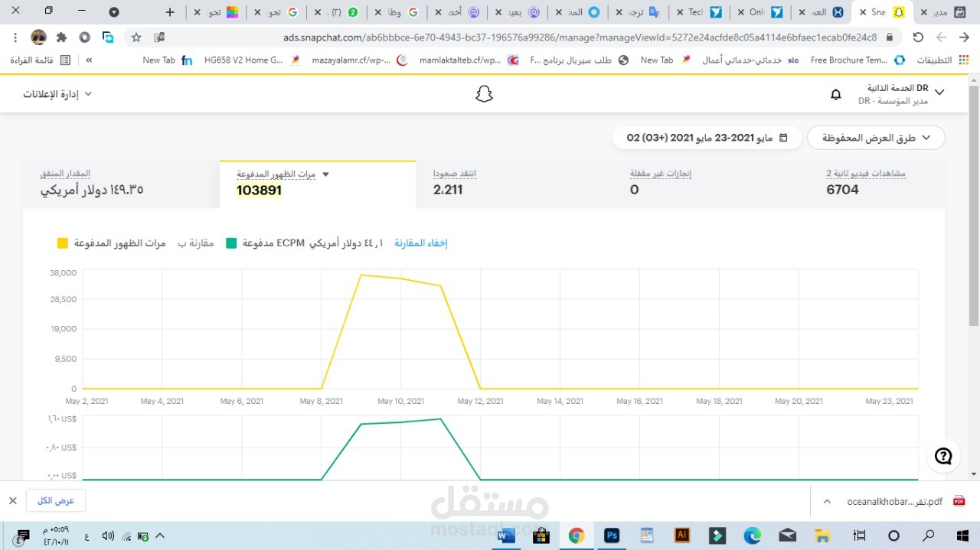Select the 2-second video views tab
The image size is (980, 550).
pyautogui.click(x=877, y=184)
